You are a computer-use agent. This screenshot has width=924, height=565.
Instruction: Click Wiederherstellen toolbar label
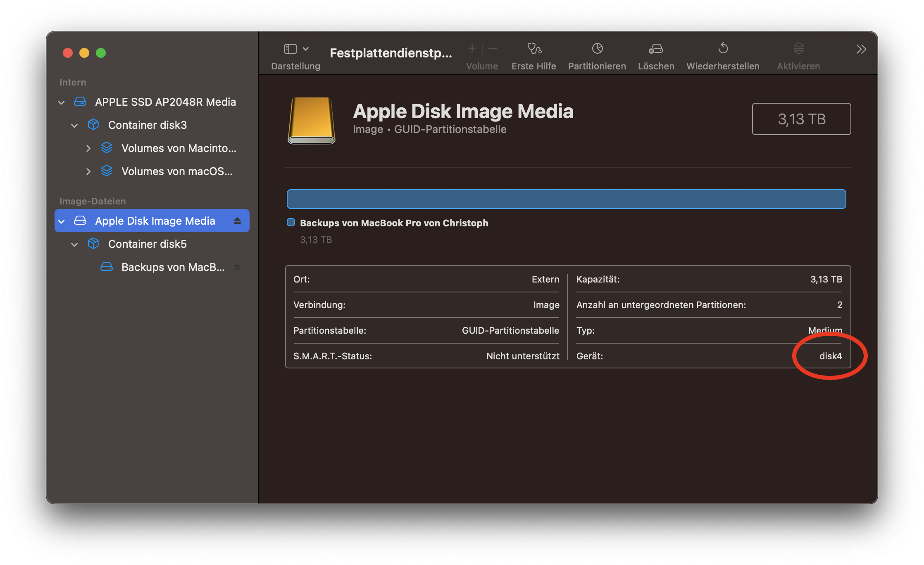click(x=723, y=66)
